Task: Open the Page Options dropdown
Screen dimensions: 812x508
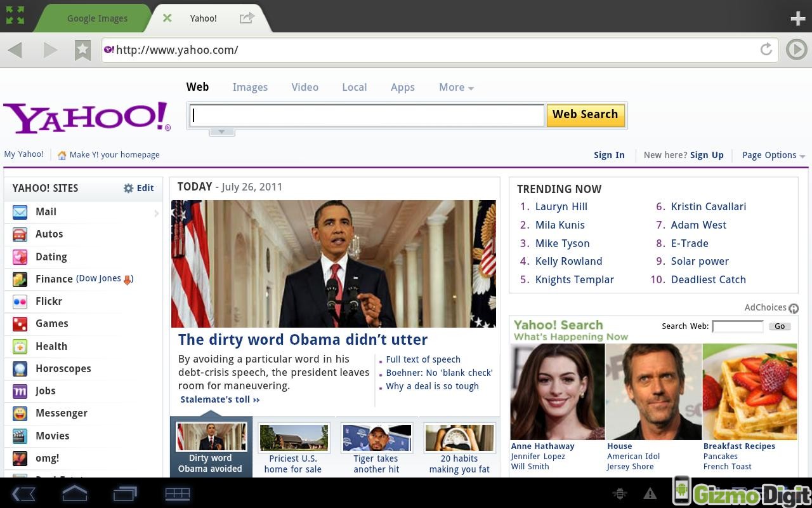Action: (x=773, y=155)
